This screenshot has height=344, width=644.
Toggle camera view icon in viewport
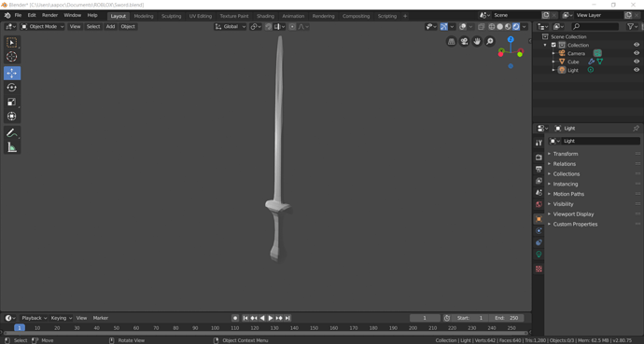pos(464,41)
